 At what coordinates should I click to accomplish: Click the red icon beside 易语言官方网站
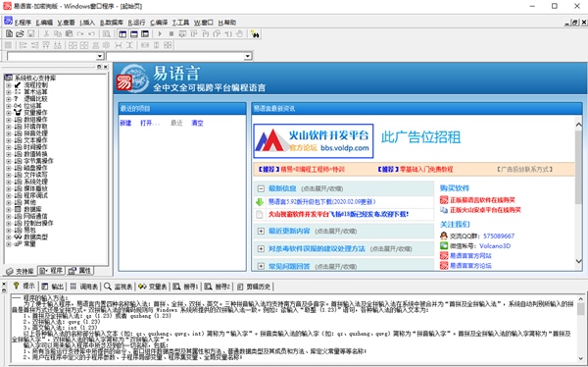tap(444, 256)
